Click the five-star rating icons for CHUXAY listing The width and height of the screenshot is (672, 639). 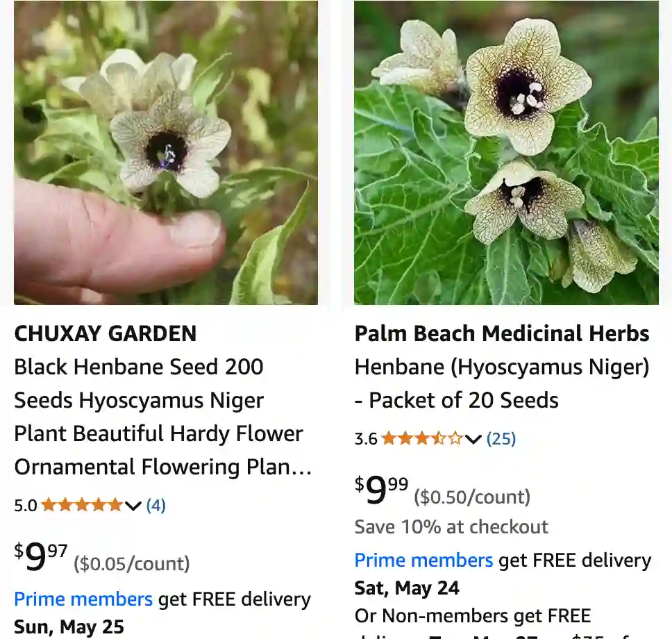(x=82, y=505)
